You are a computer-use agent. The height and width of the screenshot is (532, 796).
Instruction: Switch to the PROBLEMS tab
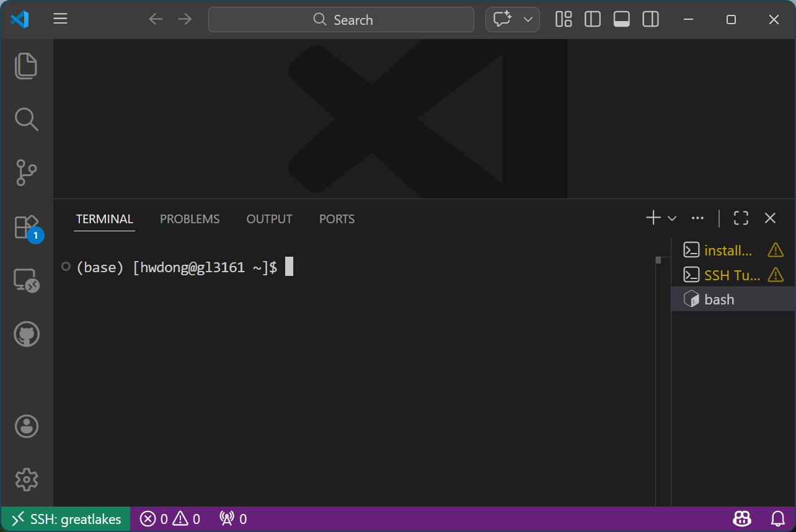pos(190,219)
